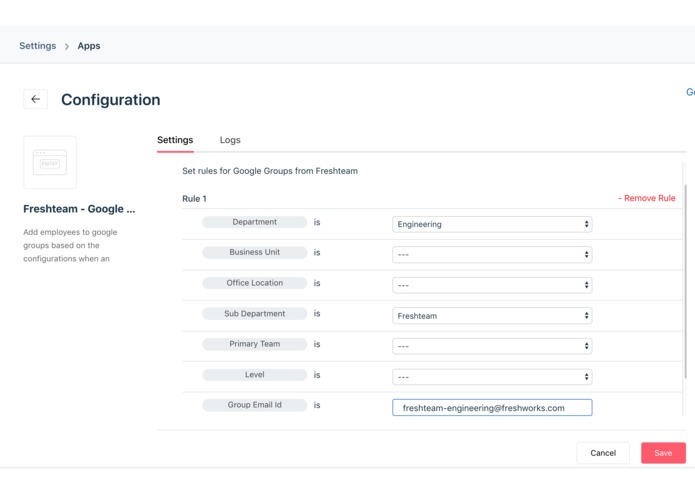
Task: Click the Group Email Id field label
Action: tap(254, 405)
